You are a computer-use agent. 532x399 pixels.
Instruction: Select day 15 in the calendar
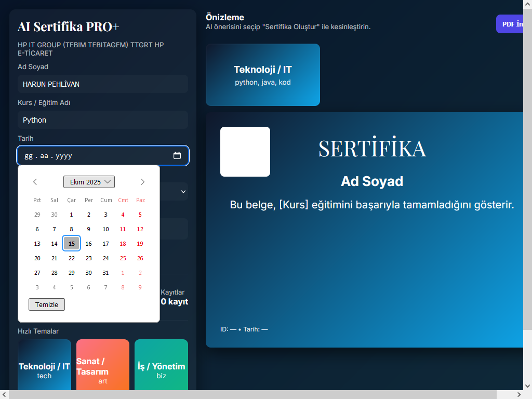point(72,243)
